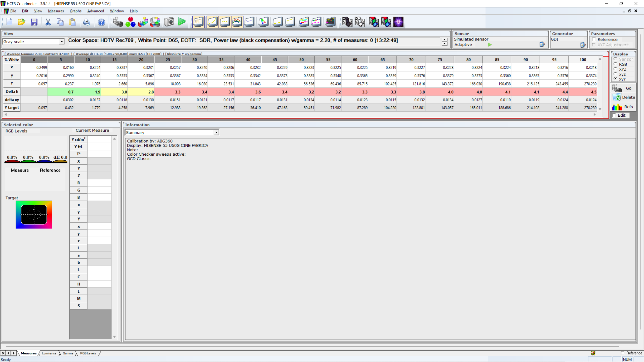Click the Go measure button
The width and height of the screenshot is (644, 362).
click(x=623, y=88)
